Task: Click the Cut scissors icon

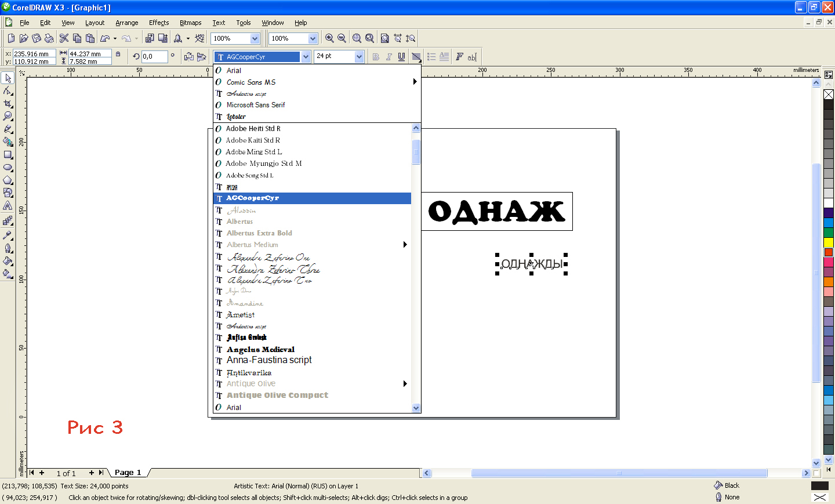Action: point(64,38)
